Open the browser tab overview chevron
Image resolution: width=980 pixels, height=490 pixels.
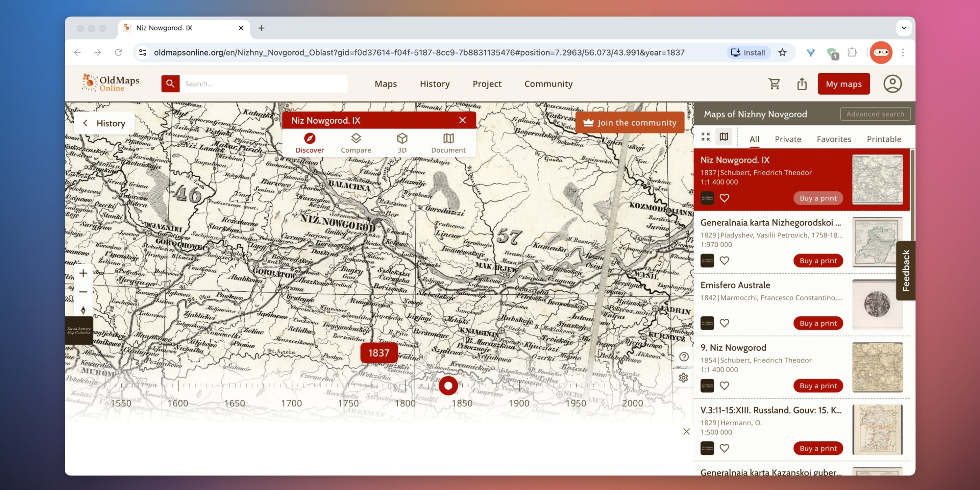pos(904,28)
